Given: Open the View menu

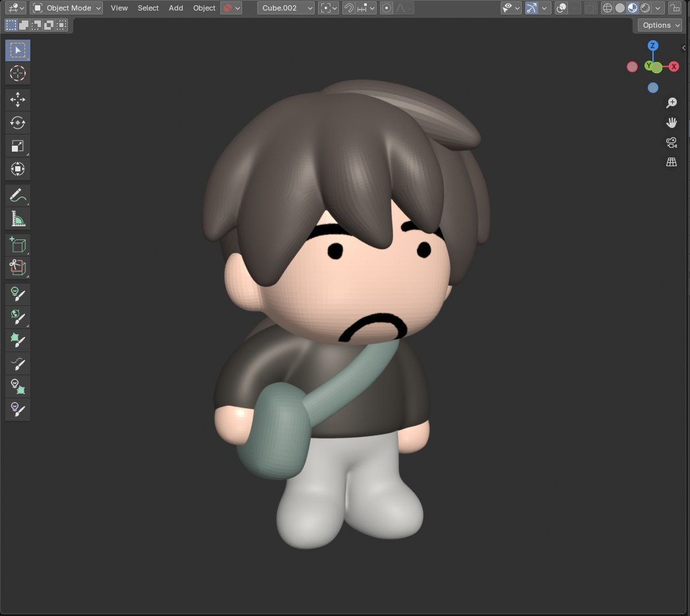Looking at the screenshot, I should [x=119, y=8].
